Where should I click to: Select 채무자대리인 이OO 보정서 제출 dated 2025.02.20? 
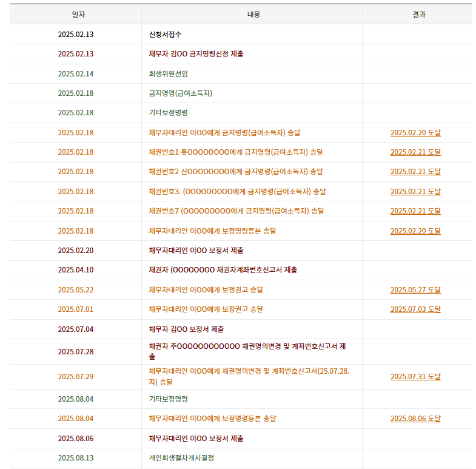[196, 251]
